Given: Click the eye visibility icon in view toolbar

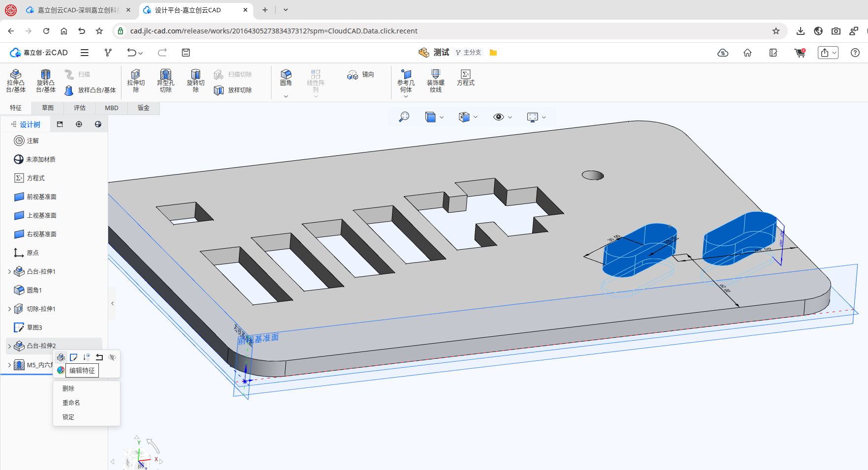Looking at the screenshot, I should (x=499, y=117).
